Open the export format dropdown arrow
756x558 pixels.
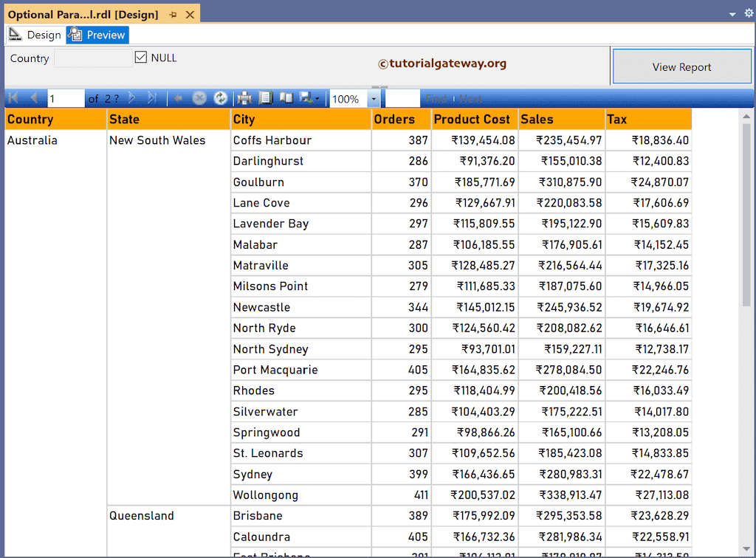316,98
